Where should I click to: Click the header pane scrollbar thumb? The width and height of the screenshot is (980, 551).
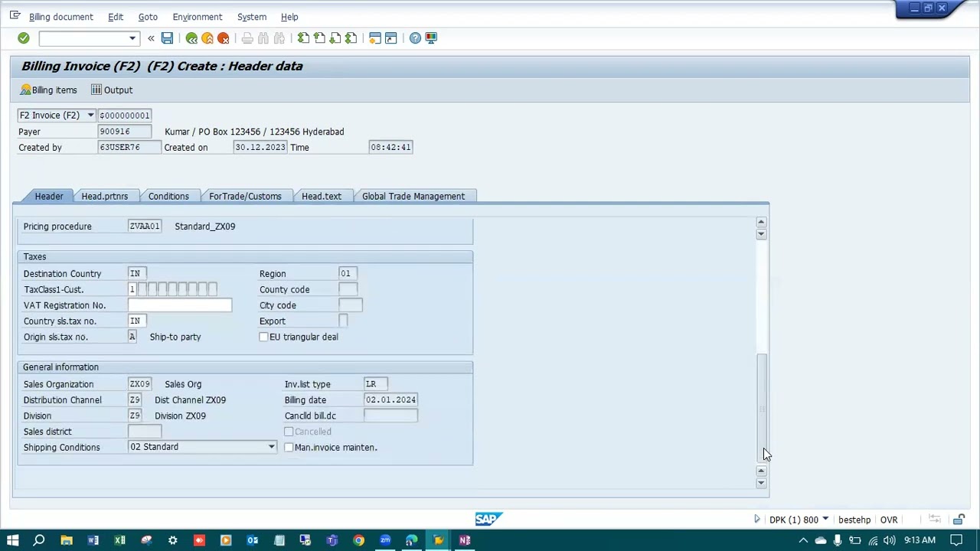(761, 408)
